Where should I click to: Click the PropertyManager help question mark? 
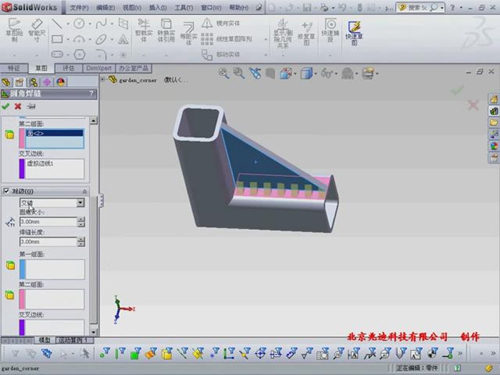(92, 94)
